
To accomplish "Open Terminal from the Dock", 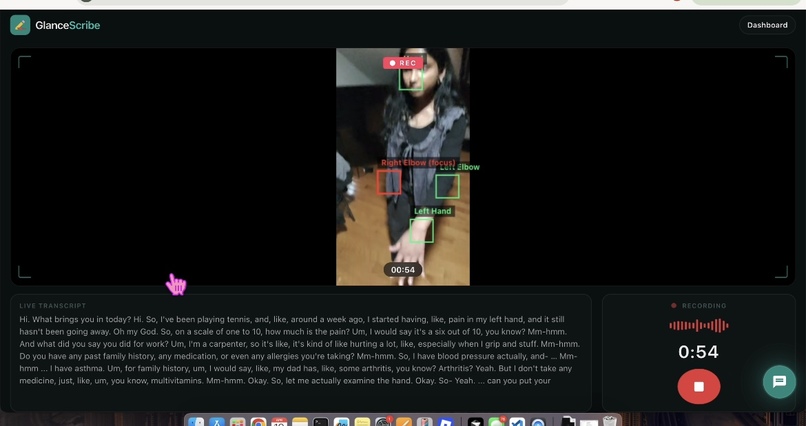I will click(x=321, y=422).
